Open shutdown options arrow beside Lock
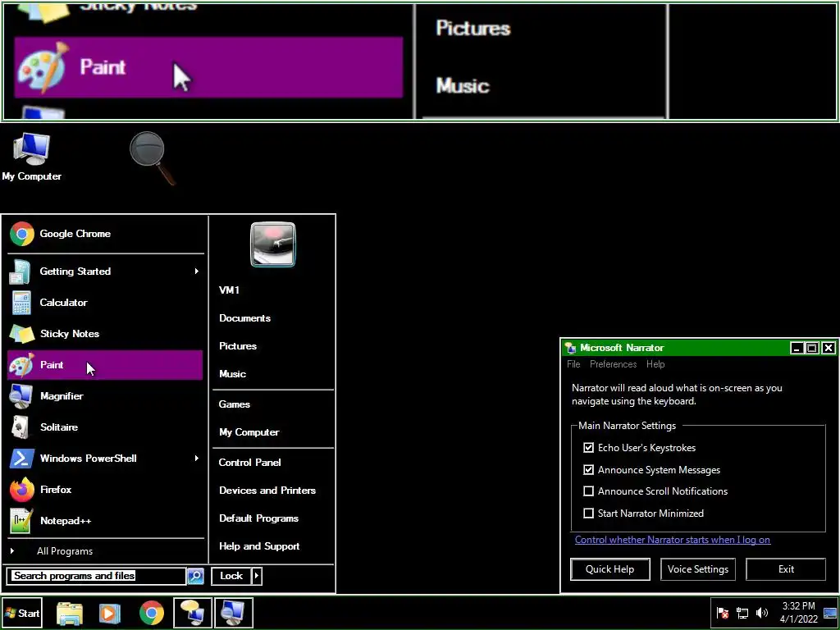The height and width of the screenshot is (630, 840). click(257, 576)
